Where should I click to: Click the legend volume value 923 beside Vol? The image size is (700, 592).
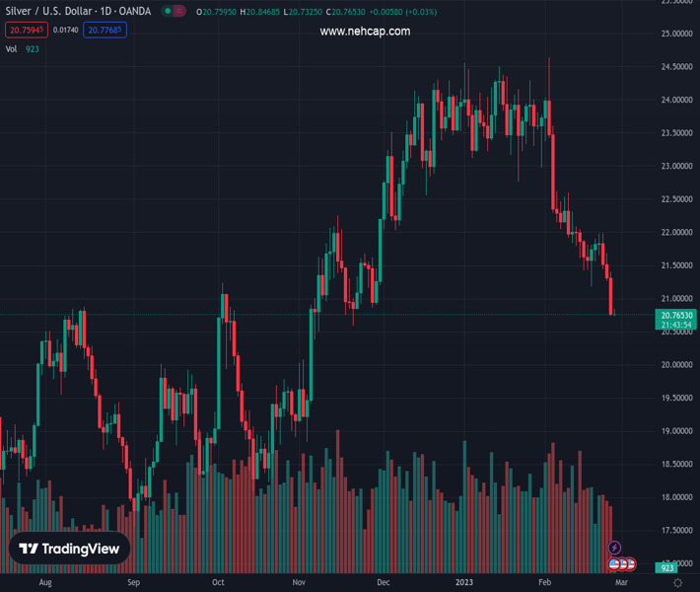tap(33, 49)
